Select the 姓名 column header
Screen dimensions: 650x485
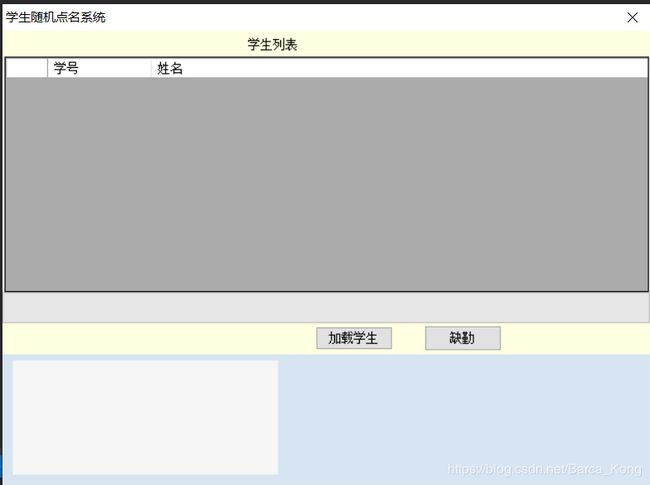399,68
